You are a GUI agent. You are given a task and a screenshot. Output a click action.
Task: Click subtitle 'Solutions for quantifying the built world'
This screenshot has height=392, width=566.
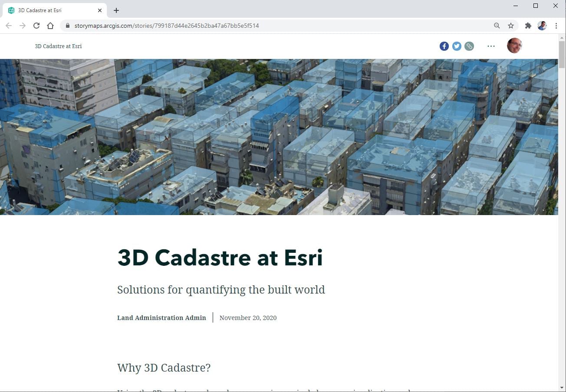pos(221,290)
